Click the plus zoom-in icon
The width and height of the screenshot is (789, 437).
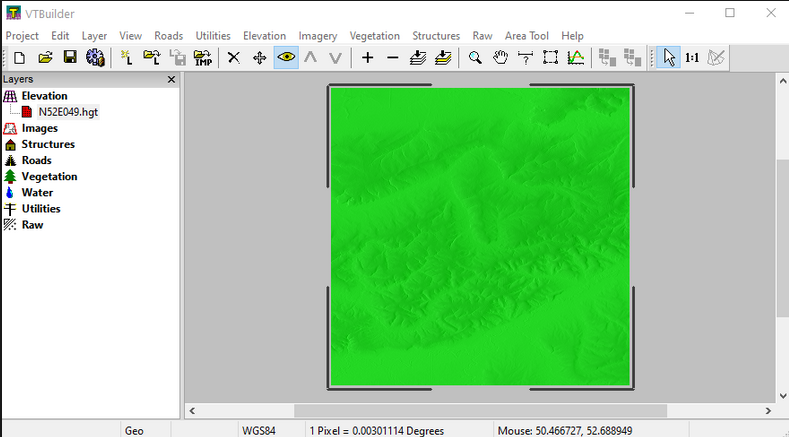point(367,58)
